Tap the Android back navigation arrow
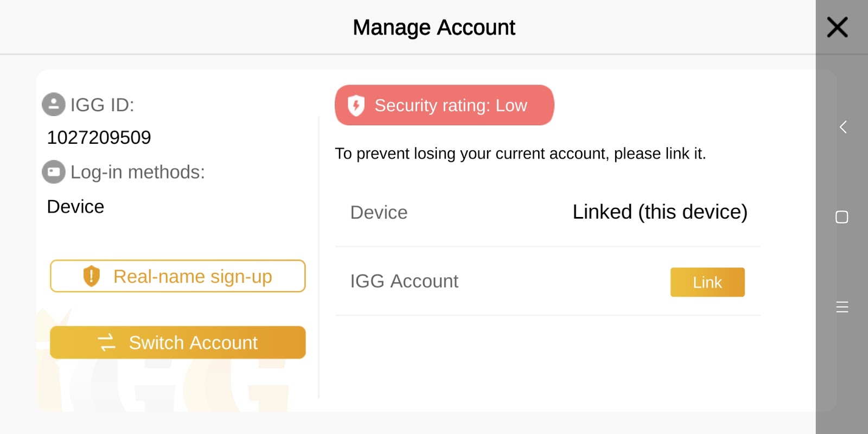This screenshot has width=868, height=434. coord(843,127)
